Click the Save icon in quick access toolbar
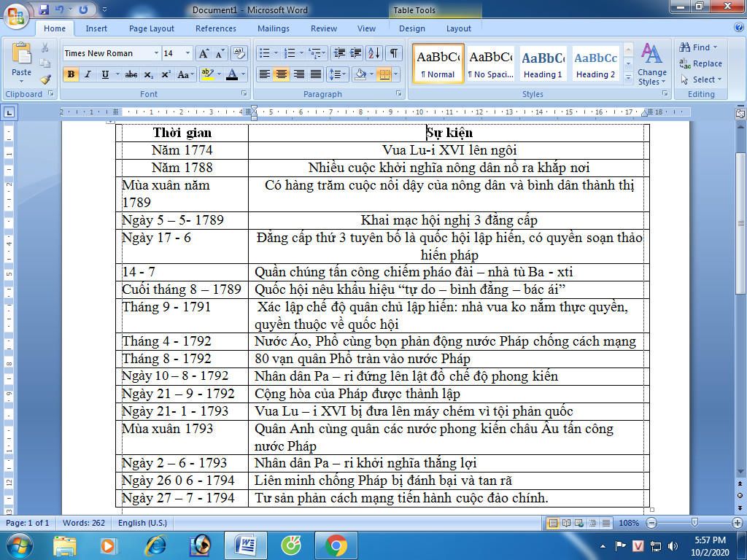The width and height of the screenshot is (747, 560). 44,9
